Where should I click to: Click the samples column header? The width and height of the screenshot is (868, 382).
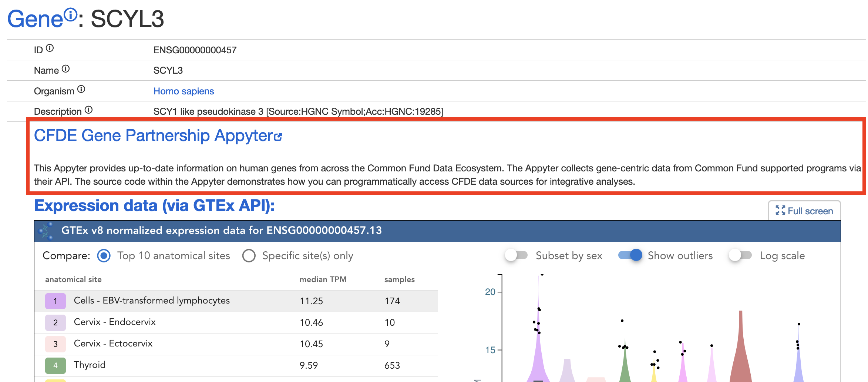point(399,279)
